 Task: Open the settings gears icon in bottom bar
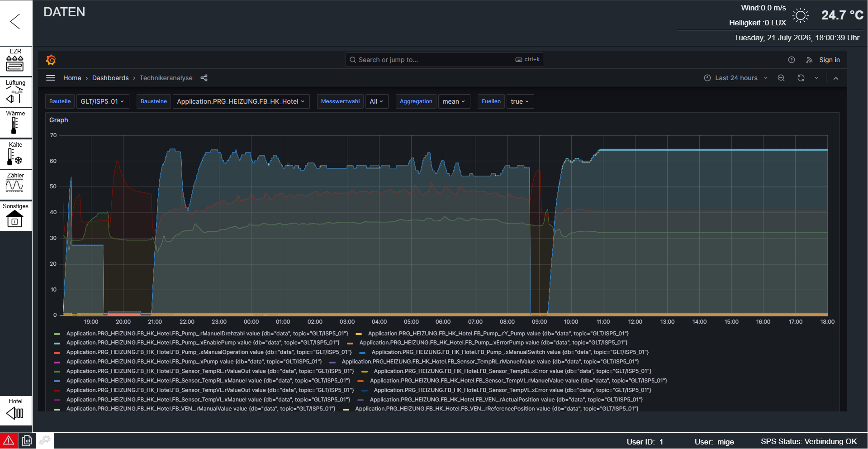coord(45,440)
